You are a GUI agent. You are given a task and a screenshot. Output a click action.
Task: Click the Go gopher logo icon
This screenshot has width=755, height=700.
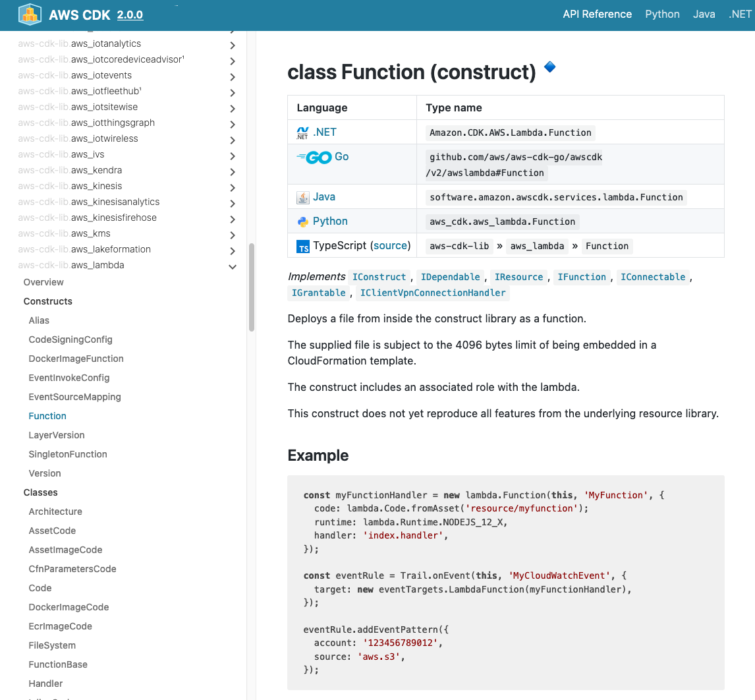tap(314, 157)
